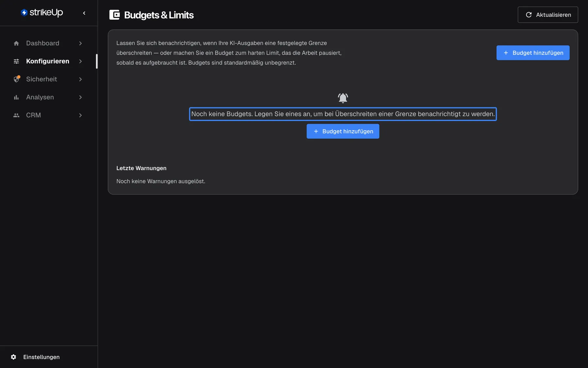Click the Budgets & Limits wallet icon

point(114,15)
